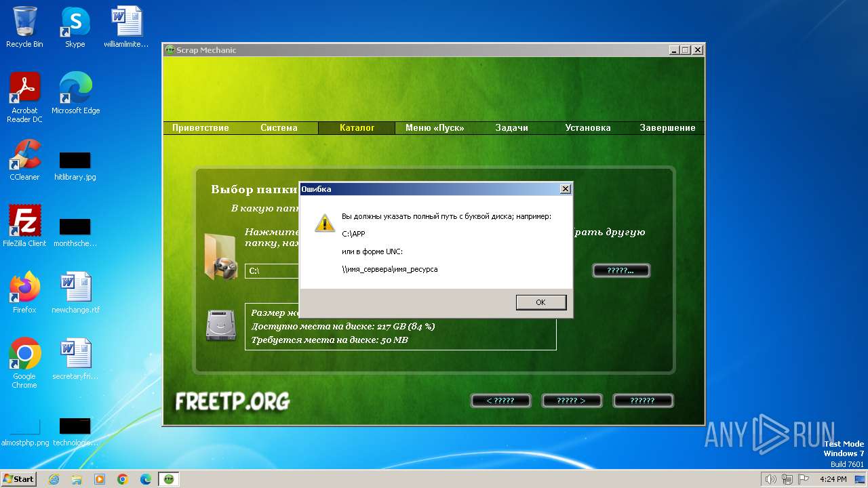
Task: Click the browse button next to path field
Action: pos(621,270)
